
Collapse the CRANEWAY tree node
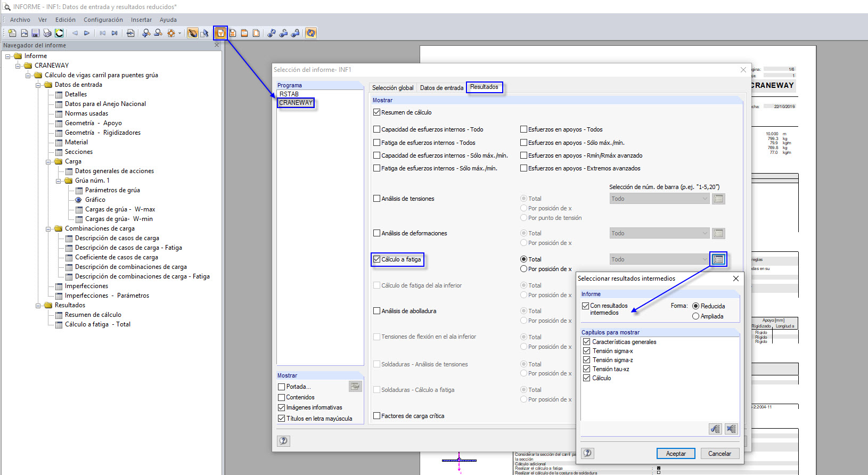[x=18, y=65]
